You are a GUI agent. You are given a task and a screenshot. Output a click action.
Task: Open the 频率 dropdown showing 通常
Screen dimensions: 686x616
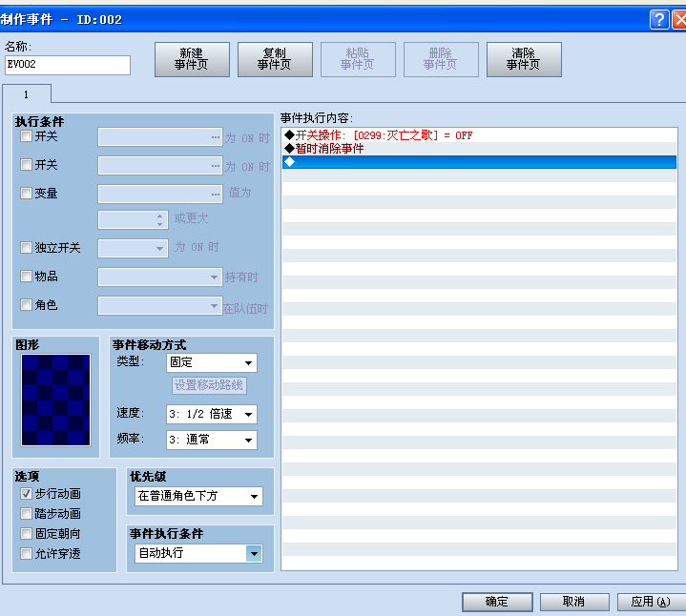pyautogui.click(x=212, y=440)
